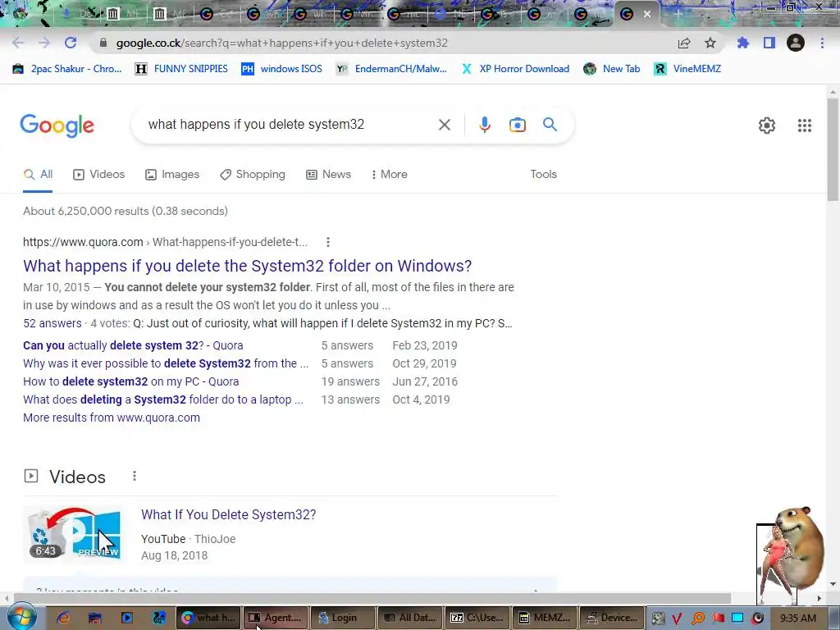
Task: Launch Internet Explorer from taskbar
Action: point(63,618)
